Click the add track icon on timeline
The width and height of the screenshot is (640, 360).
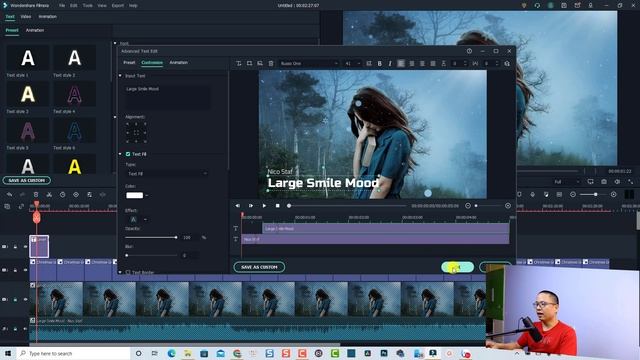pos(7,207)
